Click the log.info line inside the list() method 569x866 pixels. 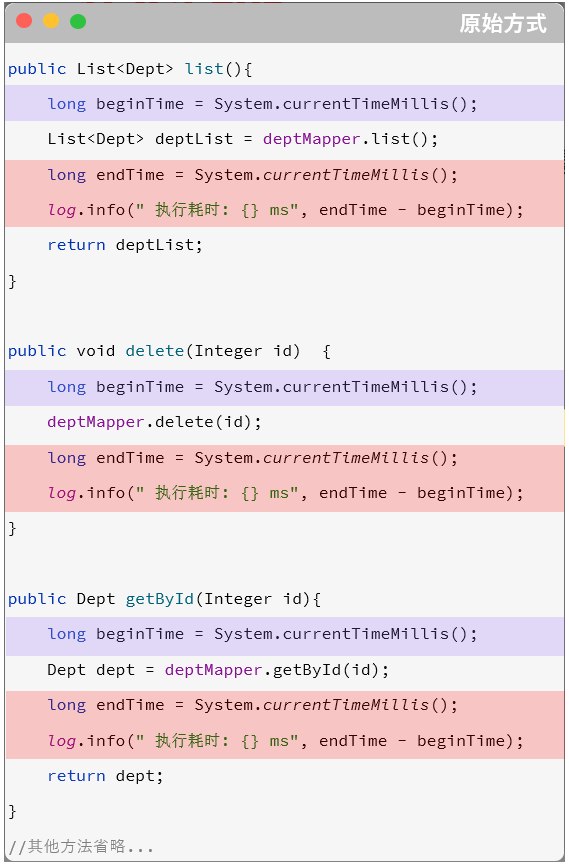tap(285, 210)
